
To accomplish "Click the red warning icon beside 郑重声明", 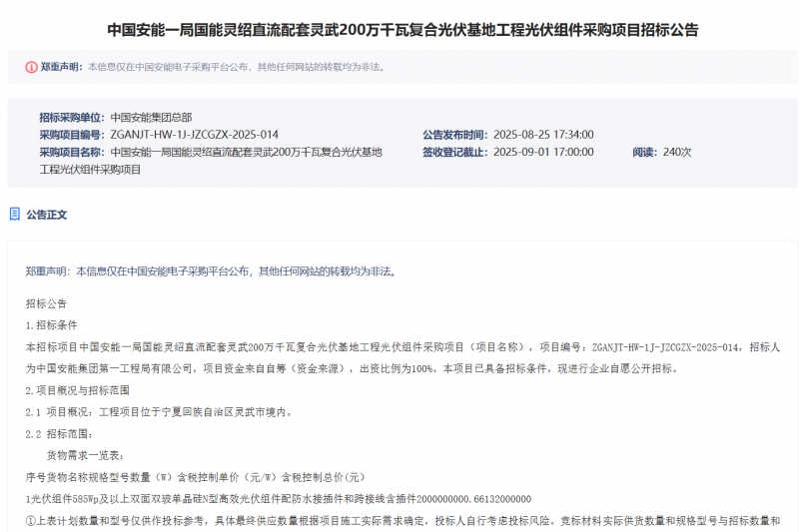I will pyautogui.click(x=31, y=67).
